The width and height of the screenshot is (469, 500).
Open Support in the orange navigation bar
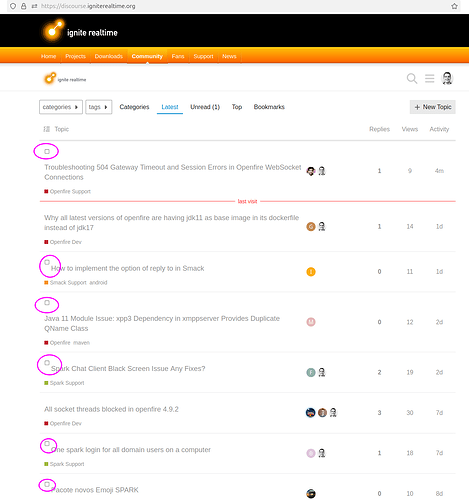click(x=203, y=56)
